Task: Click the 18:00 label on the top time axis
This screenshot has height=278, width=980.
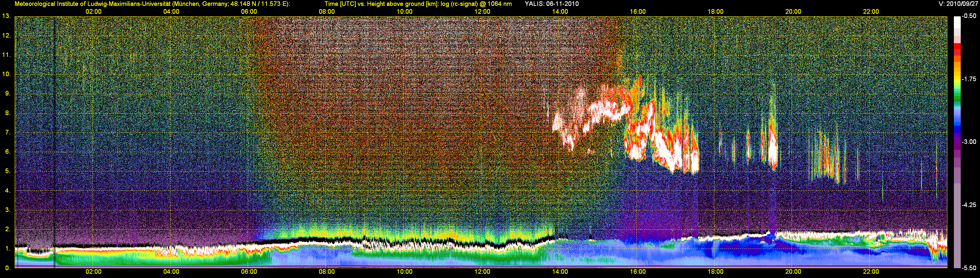Action: click(715, 12)
